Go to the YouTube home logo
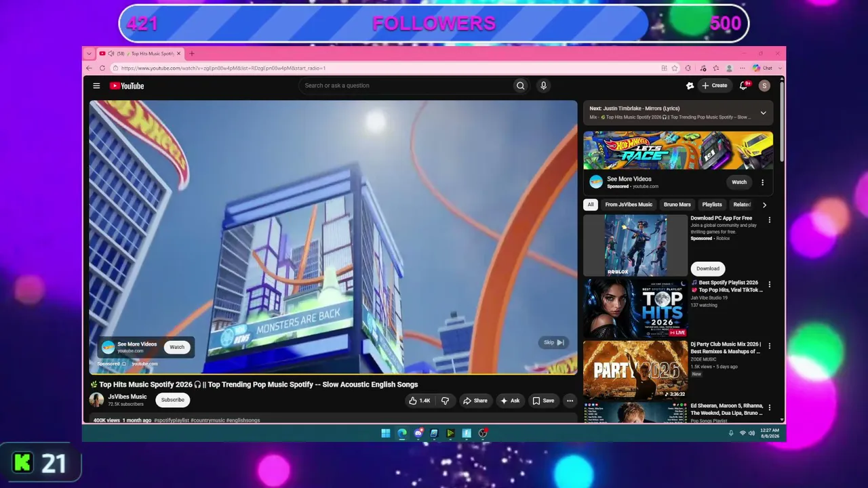 coord(127,86)
